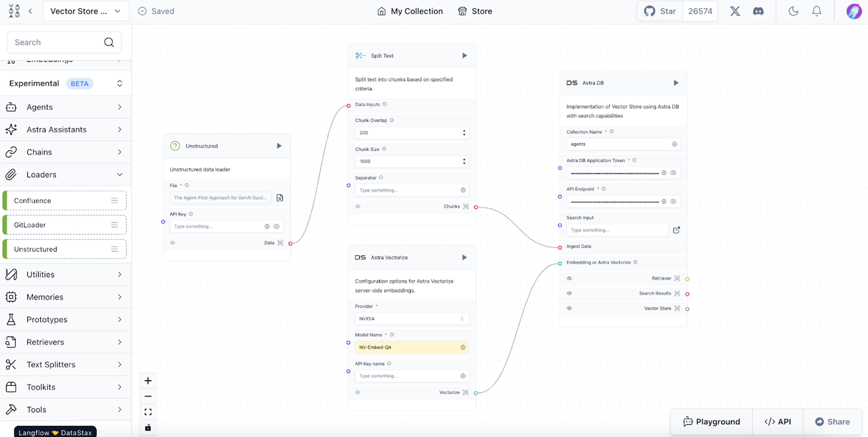868x437 pixels.
Task: Click the Share button
Action: click(832, 421)
